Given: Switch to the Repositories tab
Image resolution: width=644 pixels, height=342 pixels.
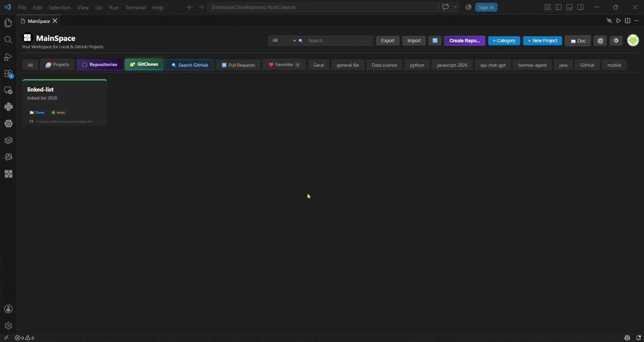Looking at the screenshot, I should click(100, 65).
